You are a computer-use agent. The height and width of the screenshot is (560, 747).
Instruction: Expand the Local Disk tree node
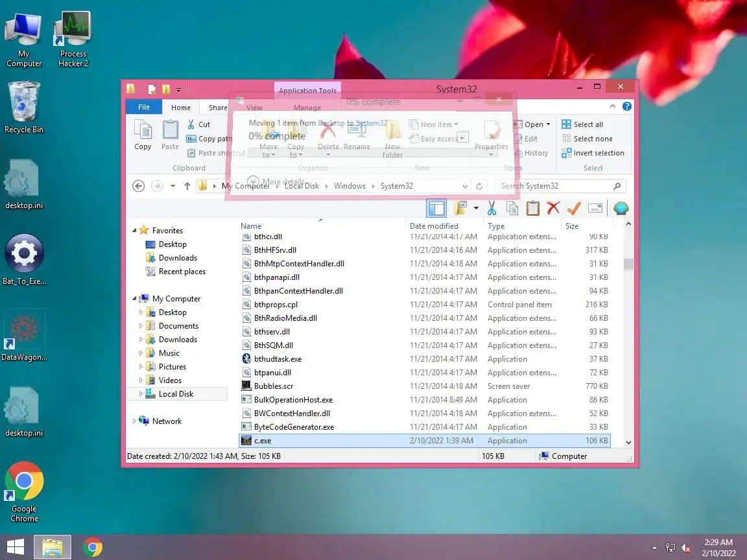point(141,394)
